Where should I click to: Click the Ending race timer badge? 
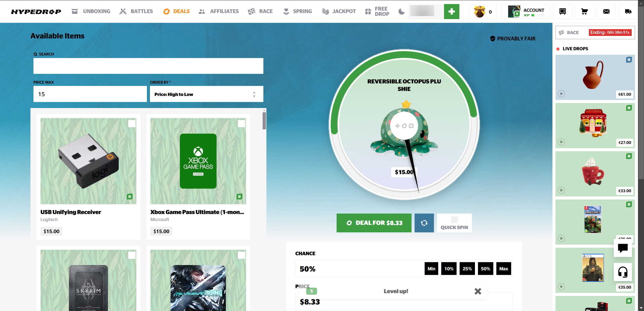610,32
